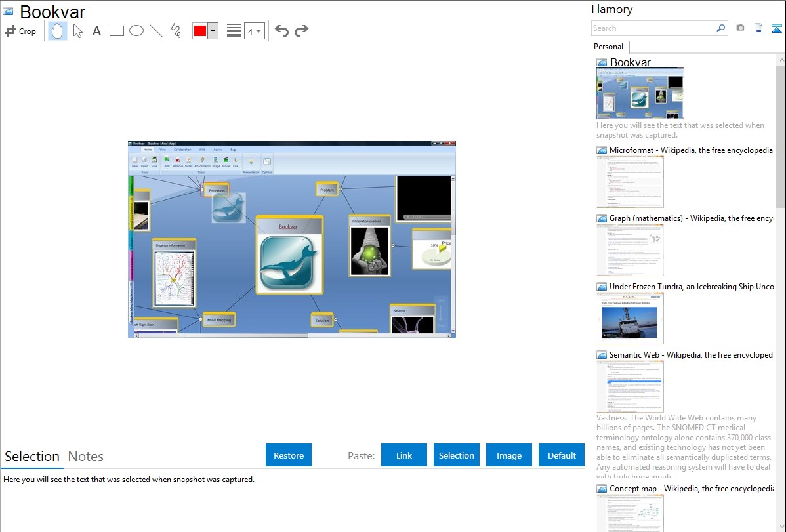
Task: Click the Under Frozen Tundra entry's icon
Action: point(602,287)
